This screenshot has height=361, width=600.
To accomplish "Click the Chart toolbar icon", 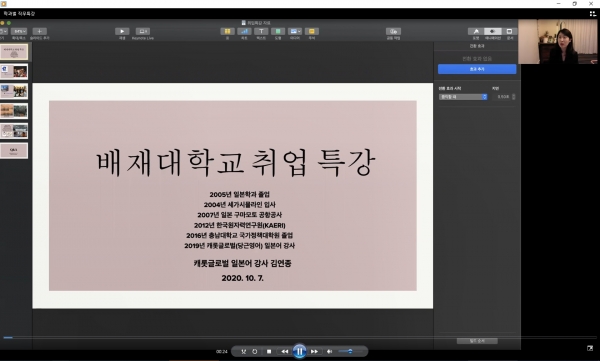I will [x=244, y=31].
